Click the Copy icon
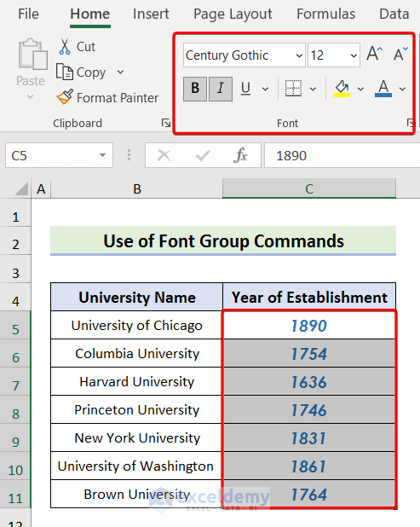This screenshot has width=420, height=527. (65, 72)
